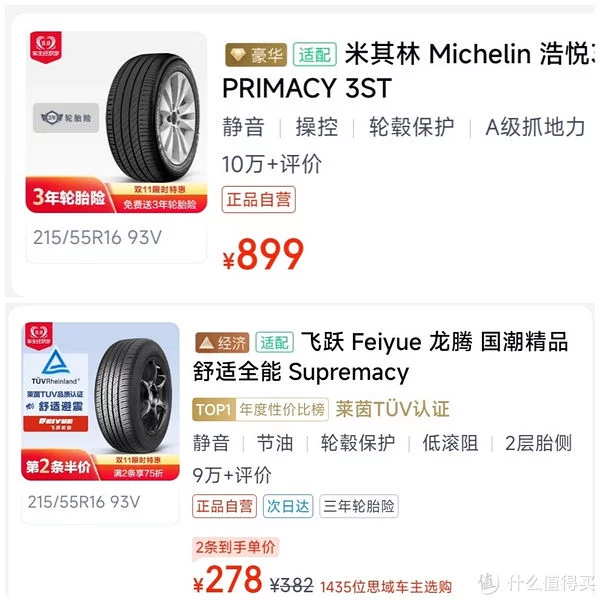Click the 次日达 delivery tag
The image size is (600, 600).
287,506
